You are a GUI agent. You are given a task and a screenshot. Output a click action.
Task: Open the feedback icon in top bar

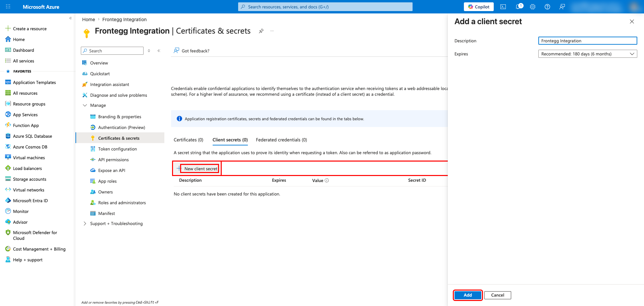[562, 7]
